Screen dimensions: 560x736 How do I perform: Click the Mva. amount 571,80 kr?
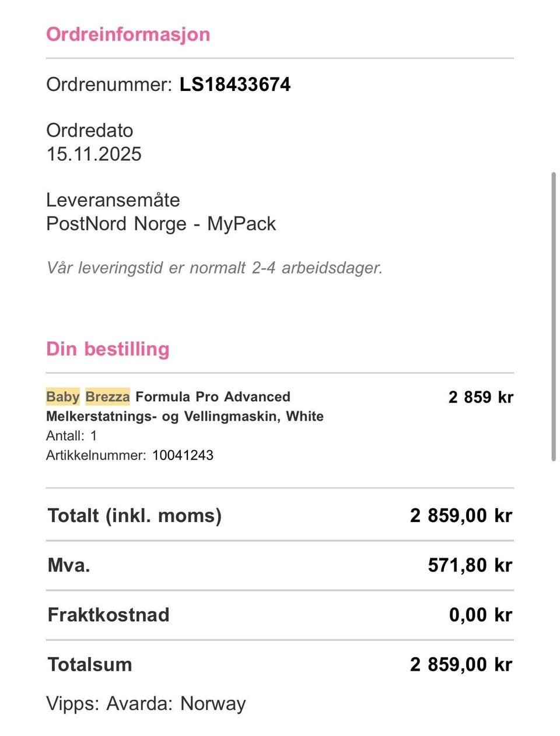click(x=470, y=565)
